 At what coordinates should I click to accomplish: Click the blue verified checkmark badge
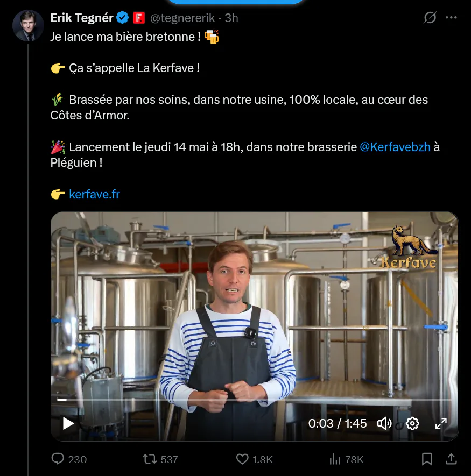[123, 18]
